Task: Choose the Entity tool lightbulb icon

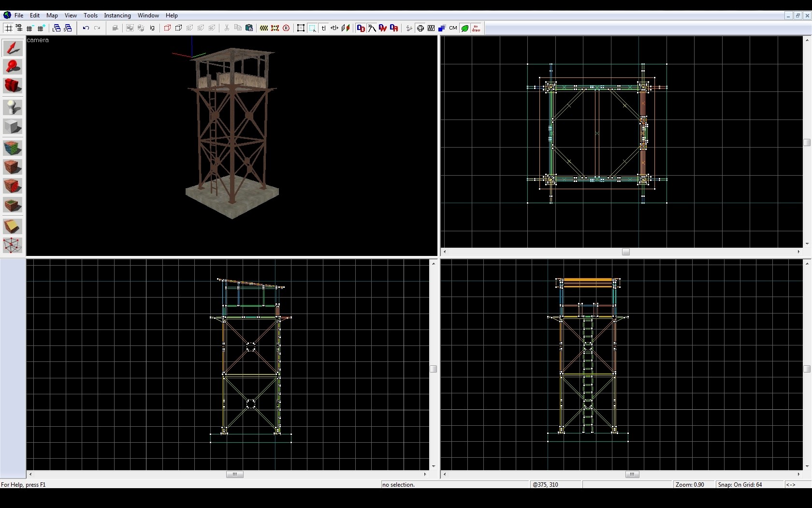Action: click(x=13, y=107)
